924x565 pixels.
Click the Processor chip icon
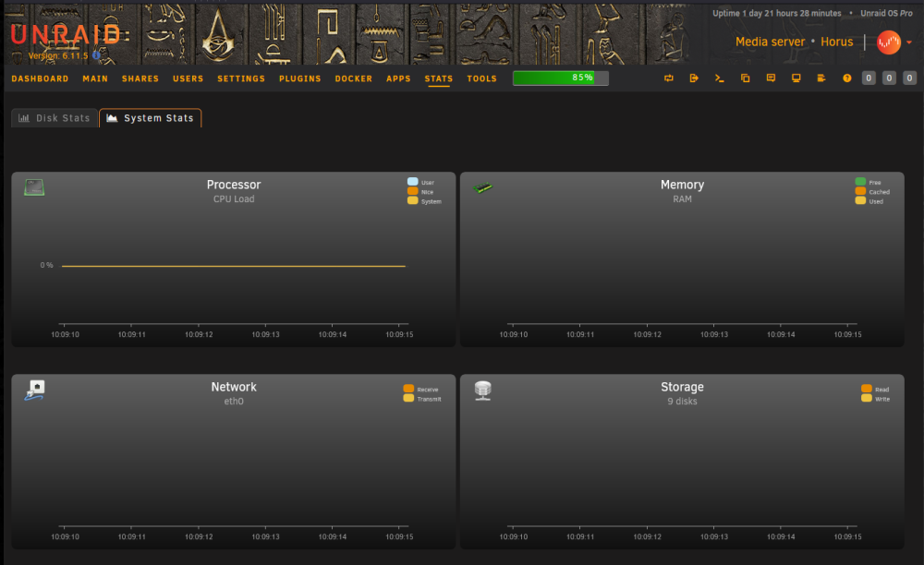[34, 187]
